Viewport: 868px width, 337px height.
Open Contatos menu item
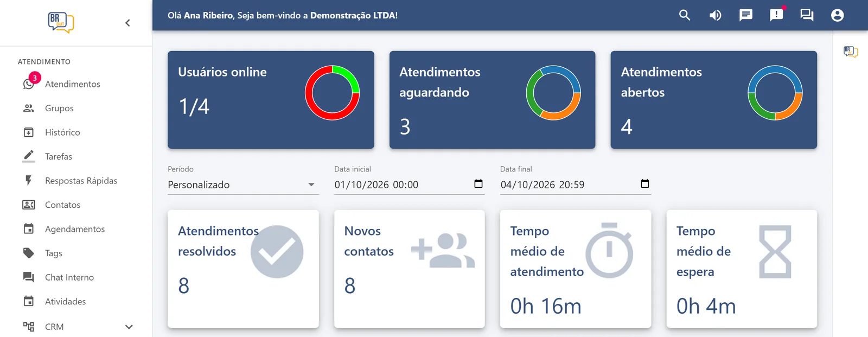[x=63, y=205]
